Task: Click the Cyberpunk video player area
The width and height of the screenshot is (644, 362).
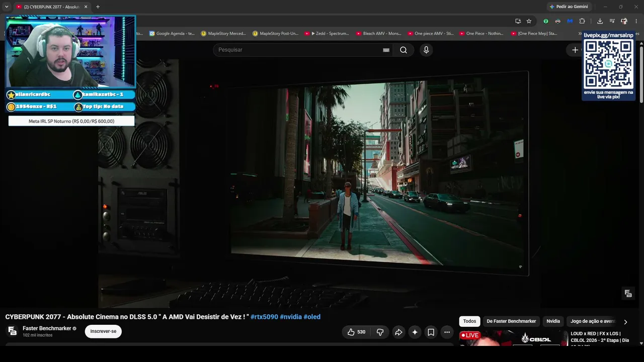Action: click(x=320, y=184)
